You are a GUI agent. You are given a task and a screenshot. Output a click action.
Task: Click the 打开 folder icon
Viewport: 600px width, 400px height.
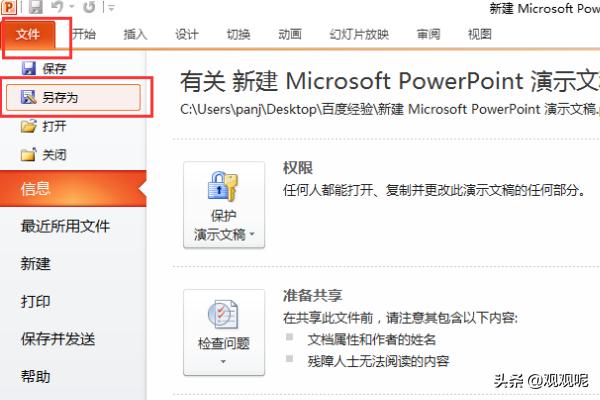[x=29, y=126]
